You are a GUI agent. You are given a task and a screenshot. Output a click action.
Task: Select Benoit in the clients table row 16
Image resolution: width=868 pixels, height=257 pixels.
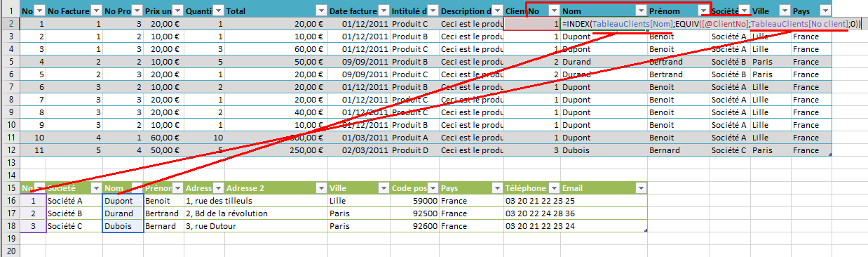click(x=163, y=201)
